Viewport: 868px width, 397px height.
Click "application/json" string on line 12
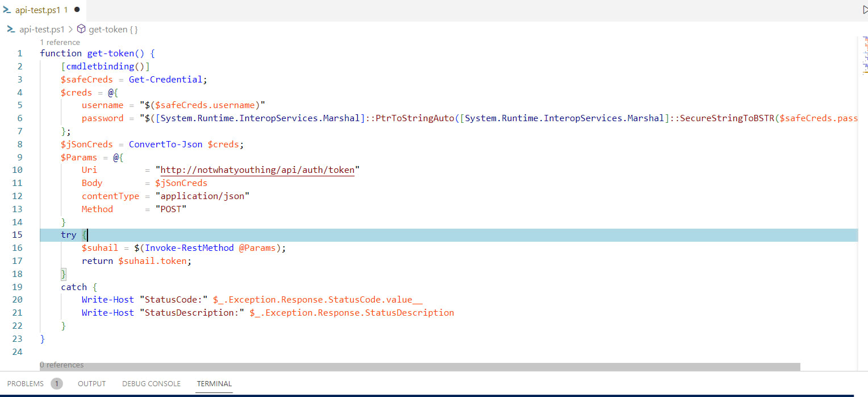(202, 196)
